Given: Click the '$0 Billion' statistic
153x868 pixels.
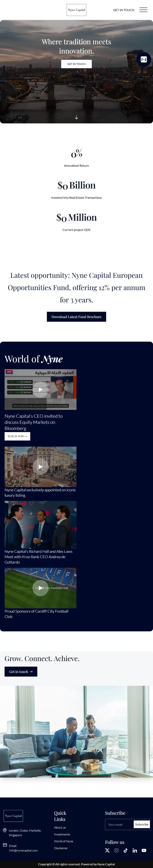Looking at the screenshot, I should pos(76,185).
